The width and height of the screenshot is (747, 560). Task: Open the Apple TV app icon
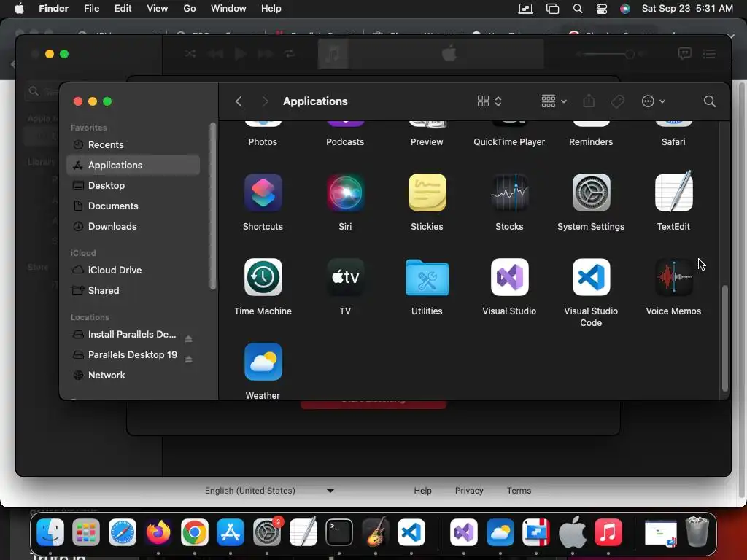pyautogui.click(x=345, y=277)
